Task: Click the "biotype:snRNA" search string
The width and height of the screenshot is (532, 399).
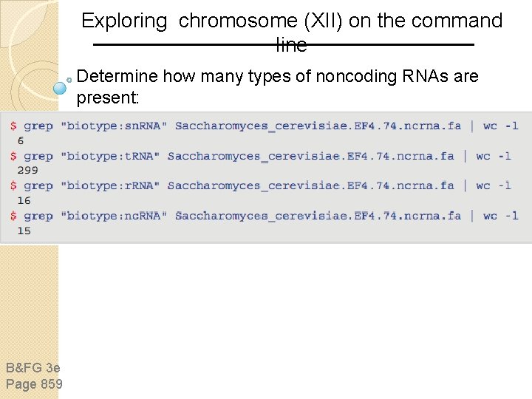Action: coord(114,126)
